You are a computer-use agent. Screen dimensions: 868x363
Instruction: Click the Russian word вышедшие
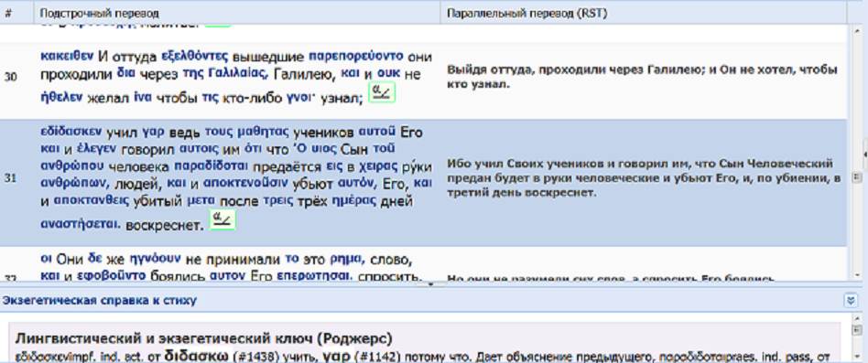pyautogui.click(x=268, y=57)
